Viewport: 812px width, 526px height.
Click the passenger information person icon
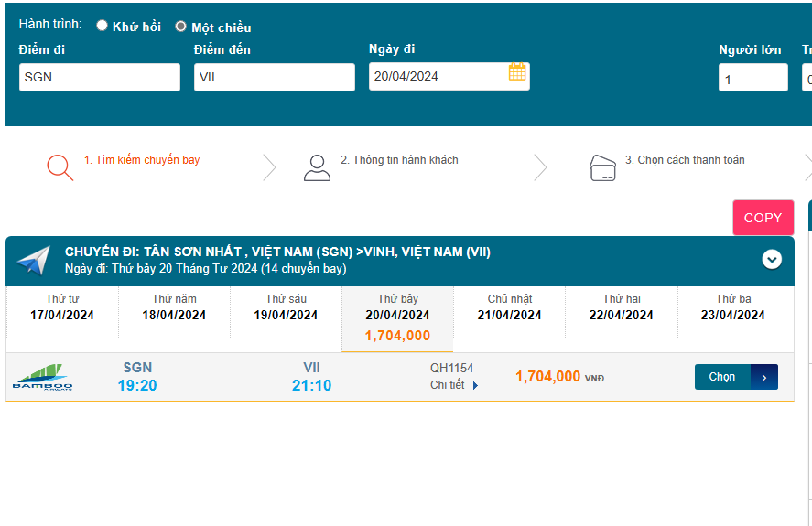[x=317, y=167]
